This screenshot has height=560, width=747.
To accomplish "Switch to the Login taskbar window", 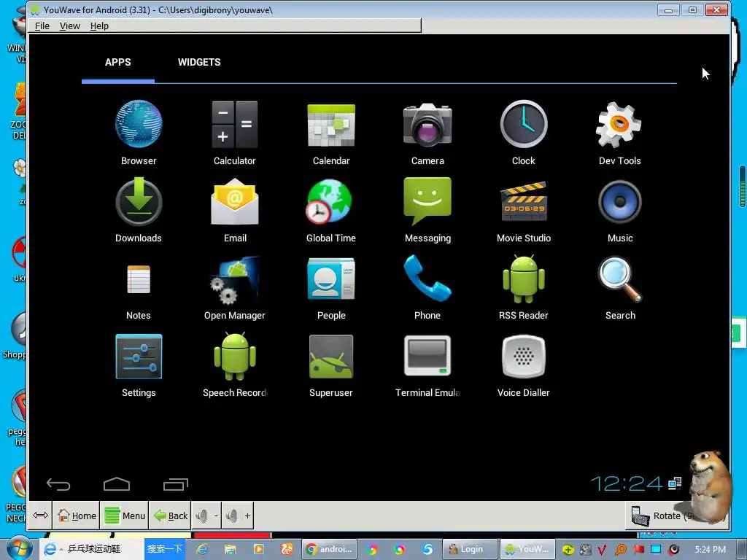I will 470,549.
